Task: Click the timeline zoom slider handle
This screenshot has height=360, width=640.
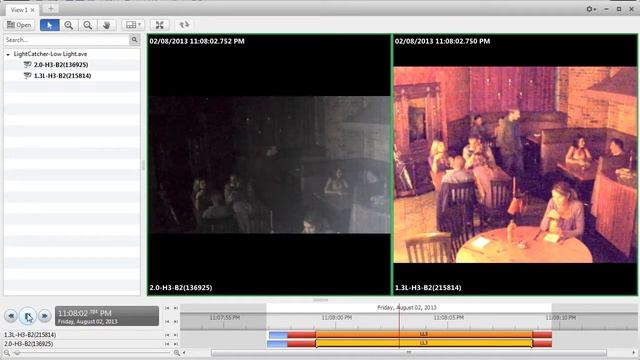Action: (x=17, y=353)
